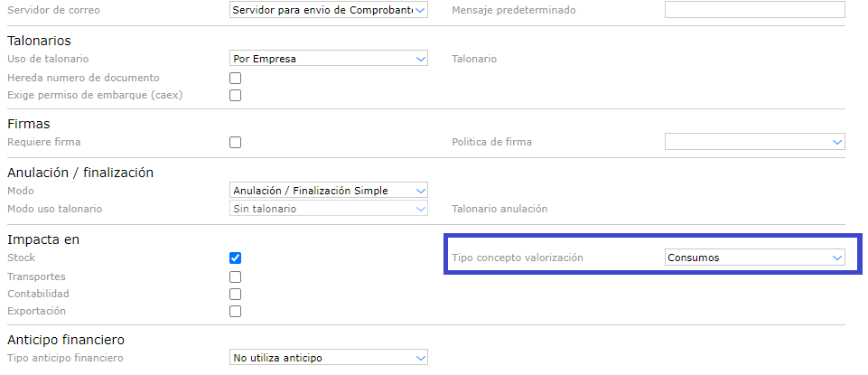
Task: Toggle the Requiere firma checkbox
Action: [236, 142]
